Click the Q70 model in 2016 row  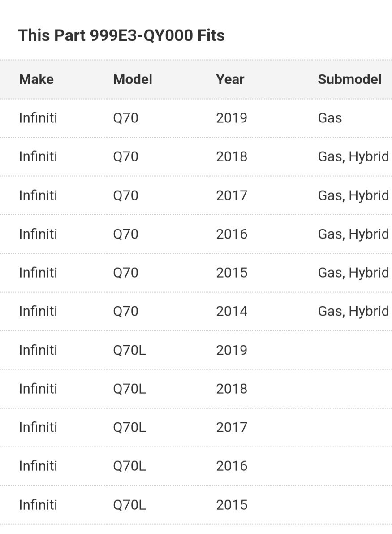coord(125,234)
